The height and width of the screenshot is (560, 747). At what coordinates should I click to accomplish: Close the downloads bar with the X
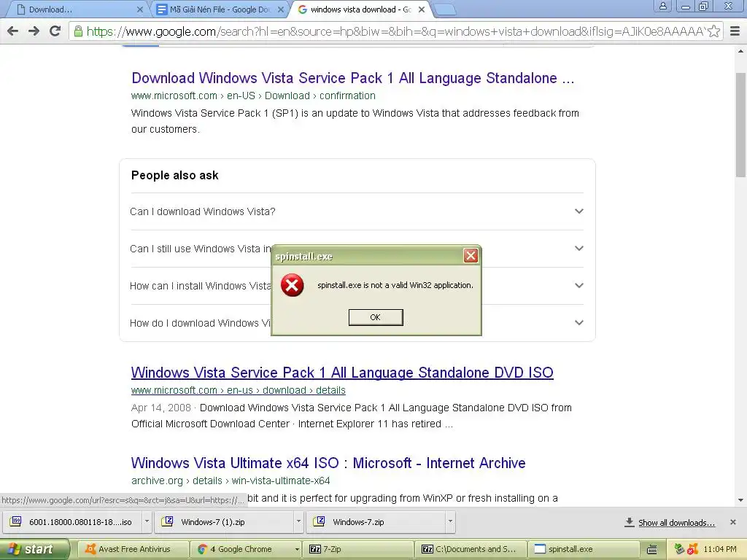(x=733, y=522)
